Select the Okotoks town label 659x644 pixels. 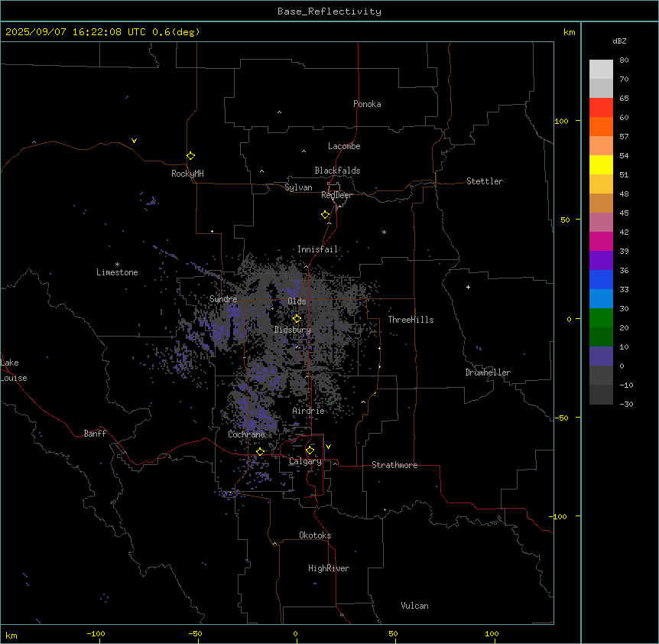[315, 535]
